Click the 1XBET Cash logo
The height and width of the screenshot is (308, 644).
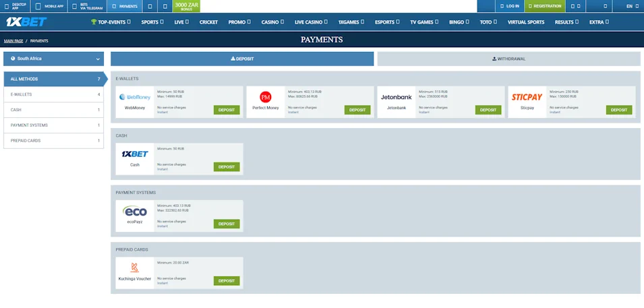click(135, 154)
